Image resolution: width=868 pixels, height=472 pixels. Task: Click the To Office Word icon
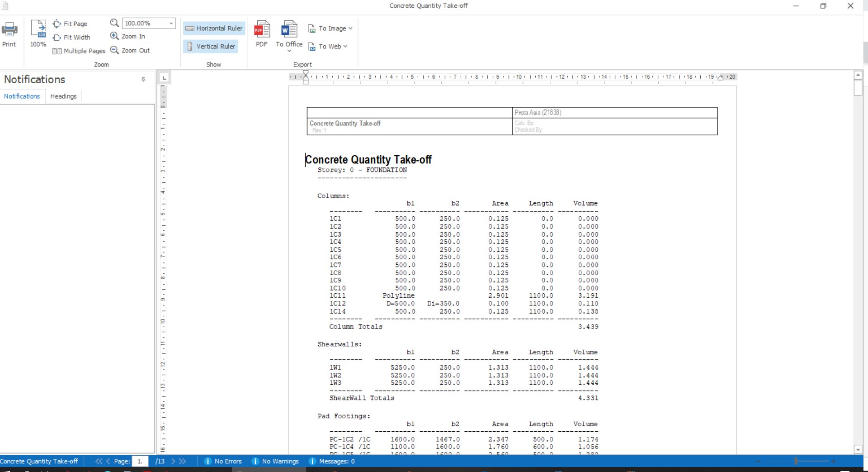tap(289, 29)
